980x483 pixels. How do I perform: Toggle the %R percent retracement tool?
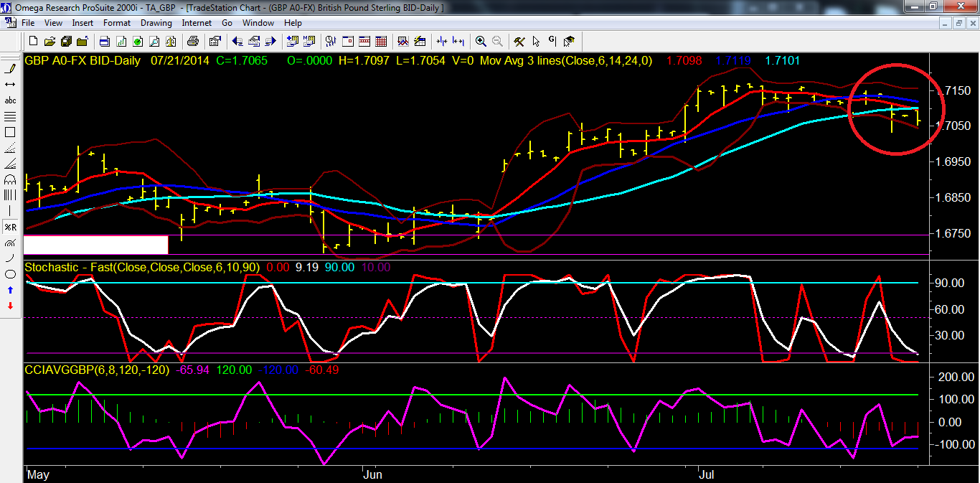[11, 227]
